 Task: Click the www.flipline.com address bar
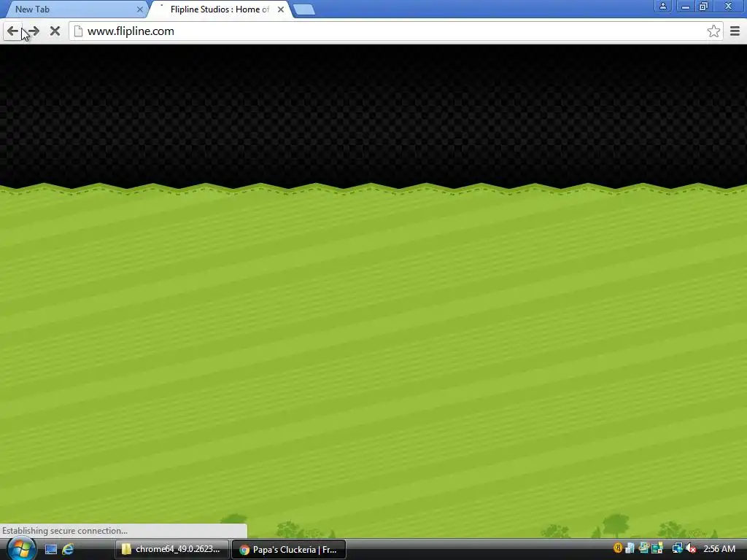(x=396, y=31)
